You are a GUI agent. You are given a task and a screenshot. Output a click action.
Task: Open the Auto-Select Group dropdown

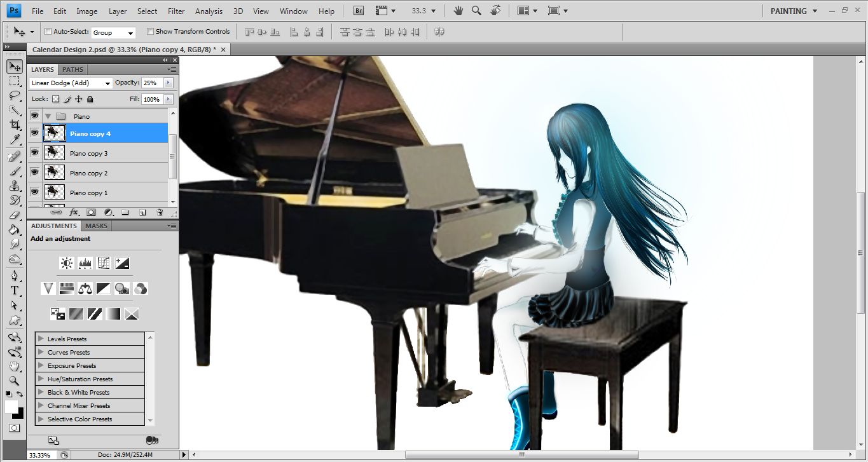pyautogui.click(x=113, y=32)
